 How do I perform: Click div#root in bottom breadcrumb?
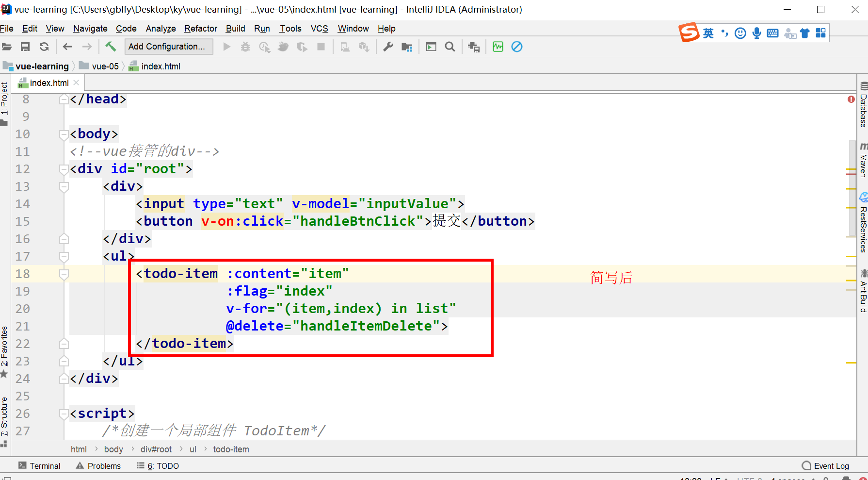[x=156, y=449]
